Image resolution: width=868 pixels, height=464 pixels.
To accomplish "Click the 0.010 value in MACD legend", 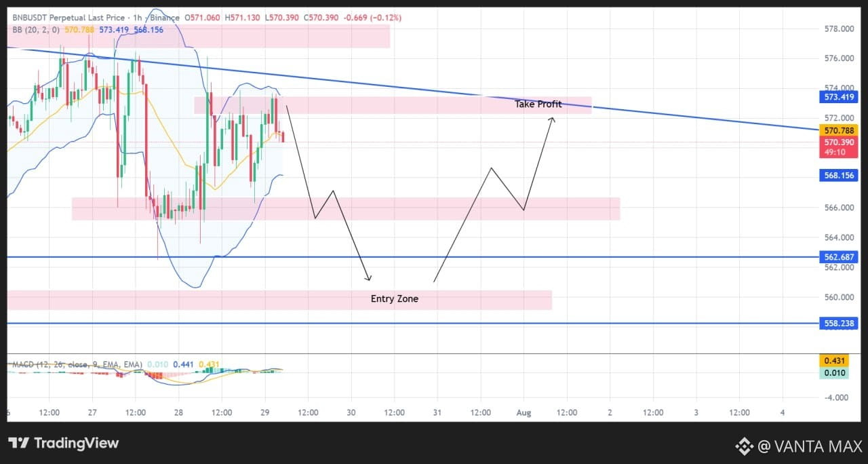I will click(x=157, y=364).
